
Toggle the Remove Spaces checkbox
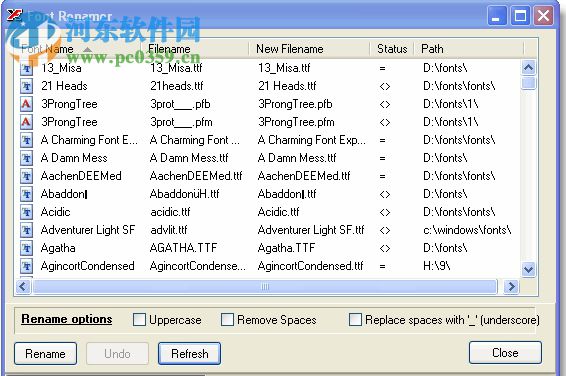227,320
